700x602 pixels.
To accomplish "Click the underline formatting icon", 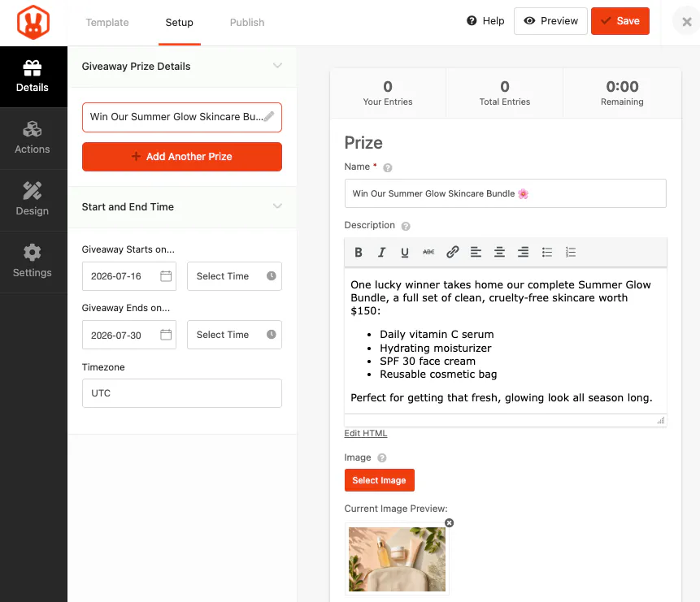I will tap(405, 253).
